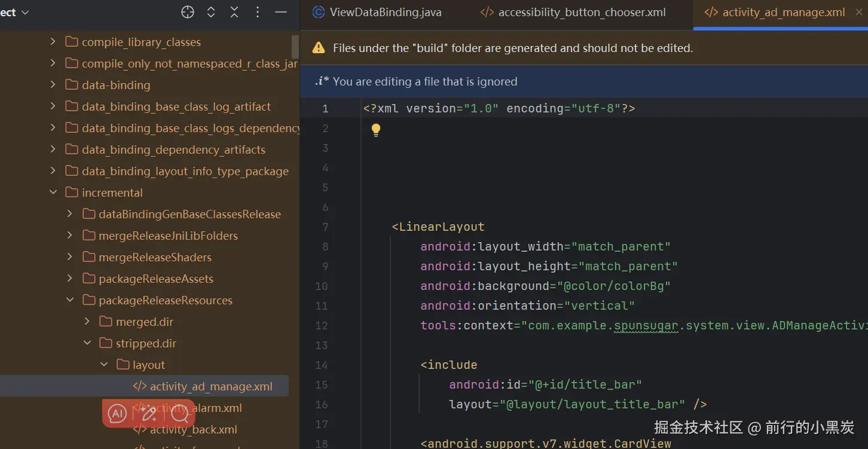This screenshot has height=449, width=868.
Task: Switch to ViewDataBinding.java tab
Action: [x=378, y=12]
